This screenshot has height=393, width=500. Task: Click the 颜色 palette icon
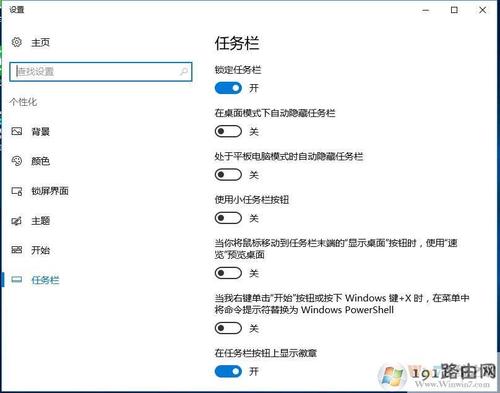(17, 161)
